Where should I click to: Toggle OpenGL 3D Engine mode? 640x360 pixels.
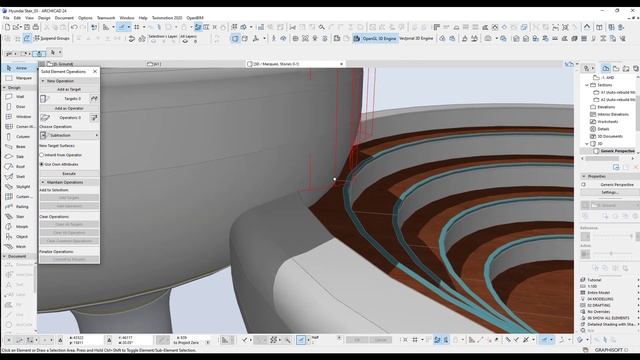[375, 38]
